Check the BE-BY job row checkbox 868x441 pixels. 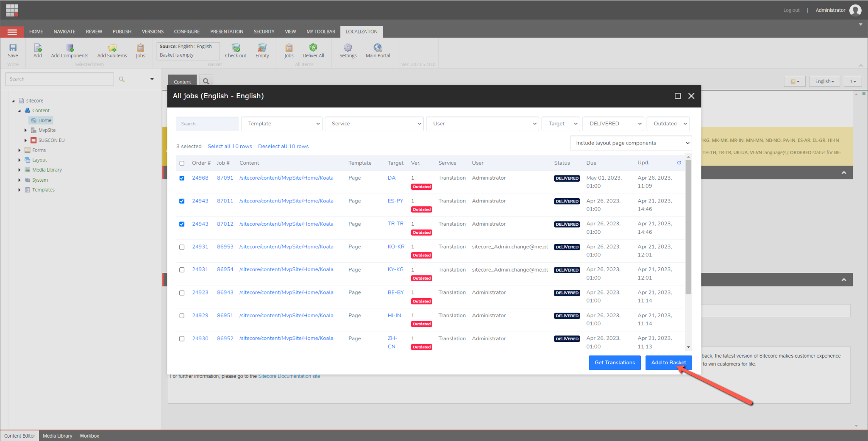coord(182,293)
